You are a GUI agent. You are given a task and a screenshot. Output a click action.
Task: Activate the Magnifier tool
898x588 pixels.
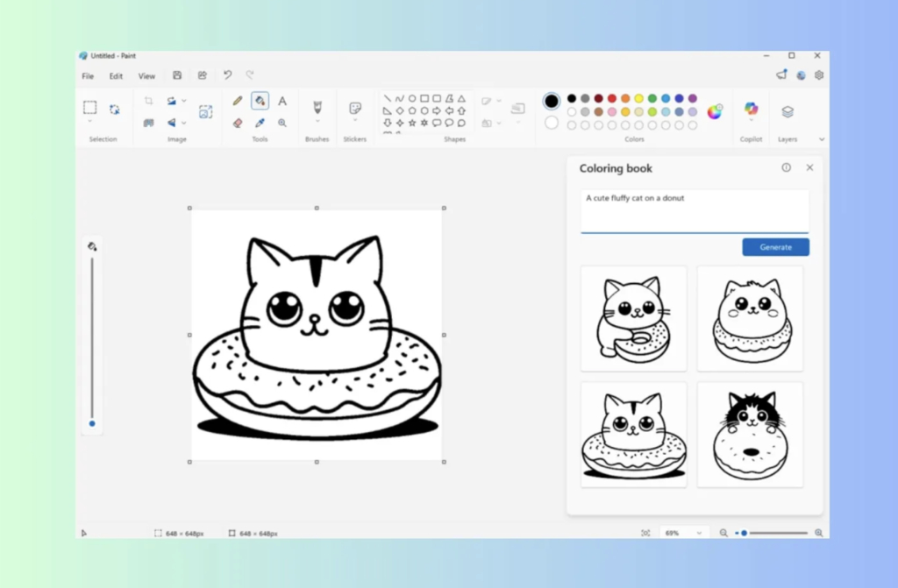tap(282, 123)
